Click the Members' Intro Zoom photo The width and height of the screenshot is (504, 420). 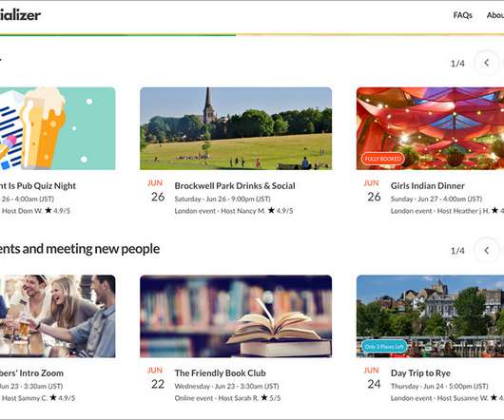point(58,316)
